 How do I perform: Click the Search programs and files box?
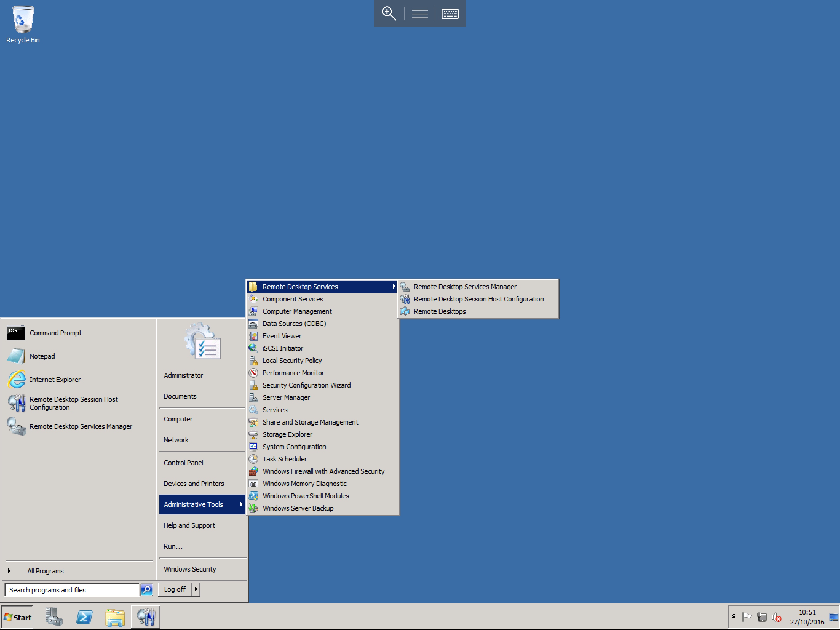point(72,590)
